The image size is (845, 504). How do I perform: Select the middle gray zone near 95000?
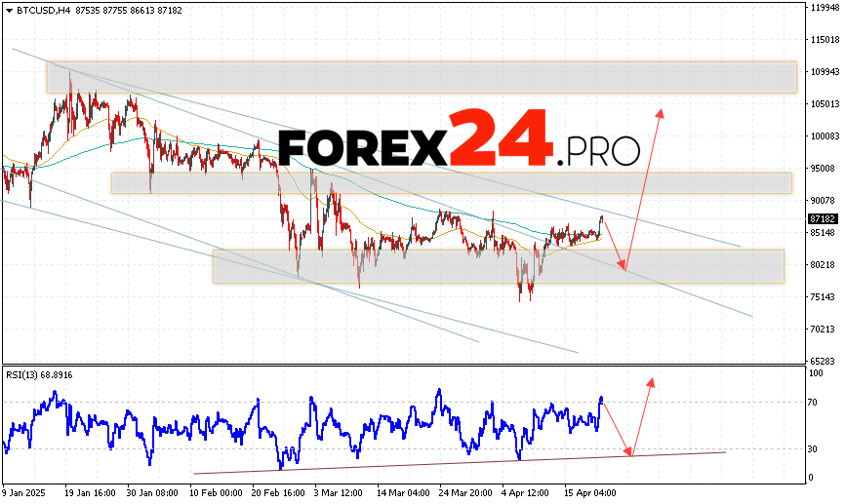pyautogui.click(x=451, y=183)
